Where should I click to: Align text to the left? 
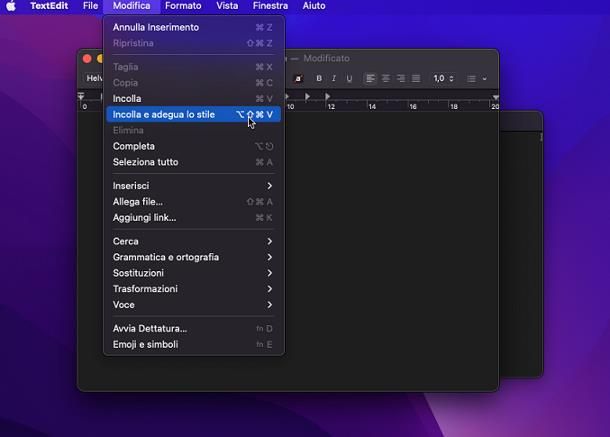370,79
